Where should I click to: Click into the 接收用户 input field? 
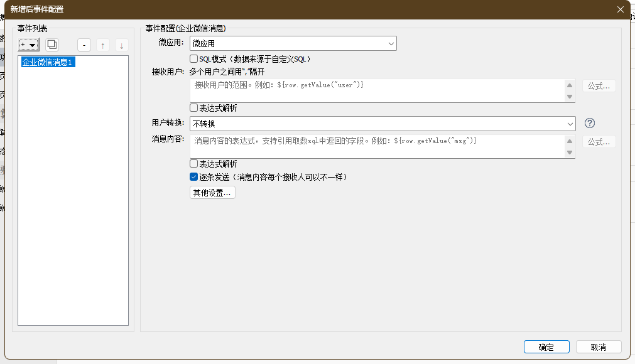377,90
